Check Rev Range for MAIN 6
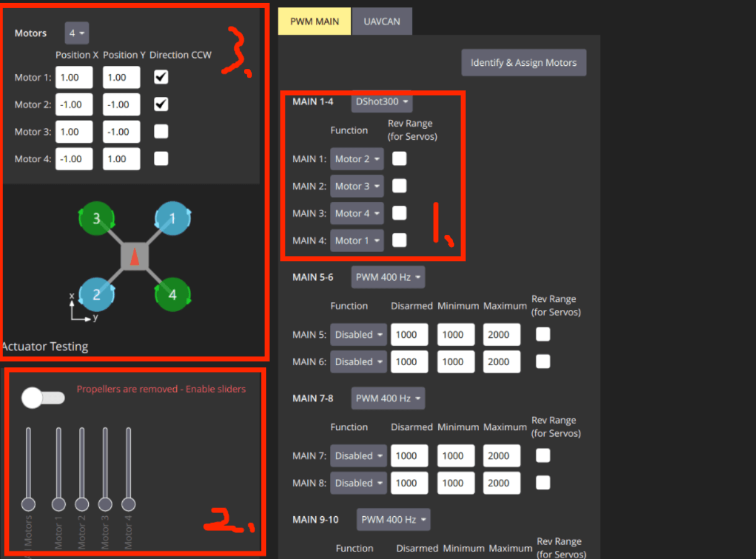 tap(543, 361)
